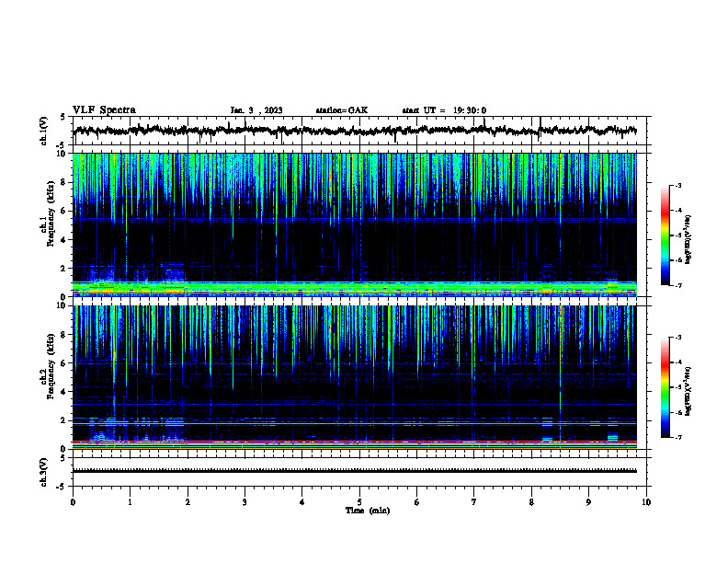The width and height of the screenshot is (728, 563).
Task: Click the red line in ch.2 spectrogram
Action: [355, 442]
